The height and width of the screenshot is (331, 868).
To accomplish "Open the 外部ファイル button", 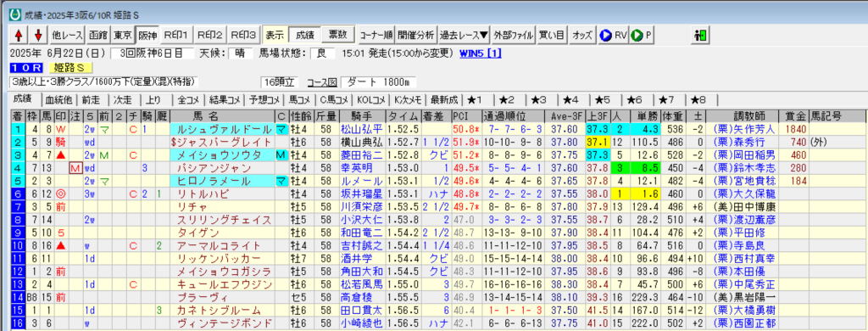I will click(x=513, y=35).
